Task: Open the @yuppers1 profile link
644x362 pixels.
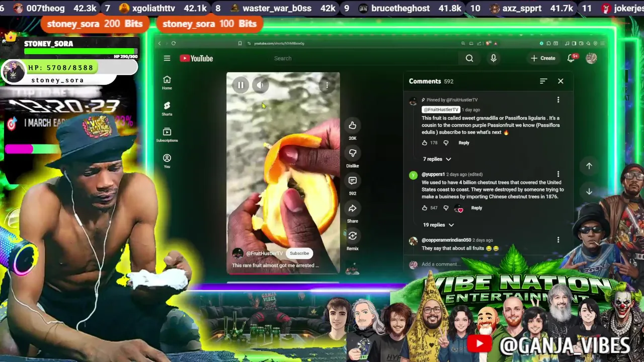Action: tap(433, 174)
